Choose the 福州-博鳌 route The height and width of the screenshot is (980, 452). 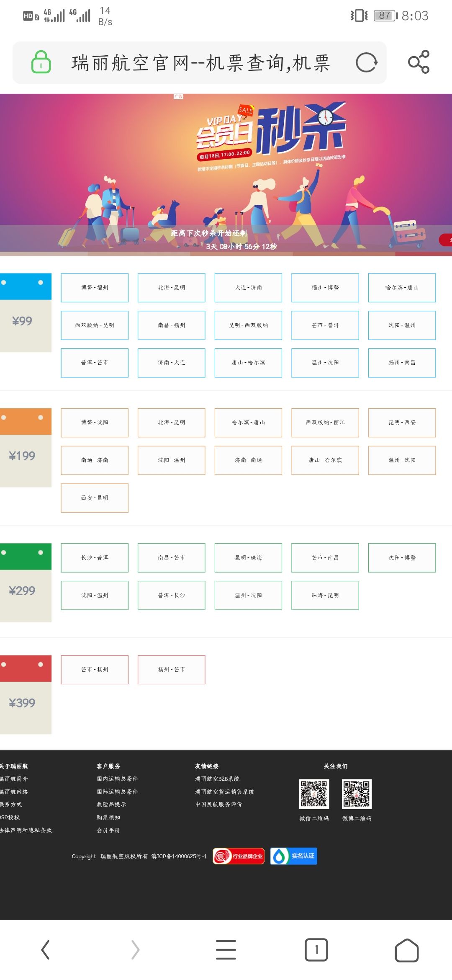tap(325, 288)
